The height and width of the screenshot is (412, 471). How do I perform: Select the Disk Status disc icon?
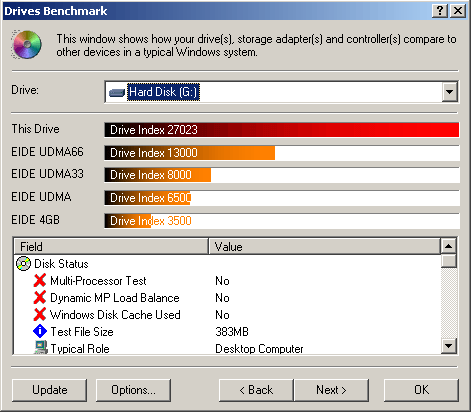23,264
